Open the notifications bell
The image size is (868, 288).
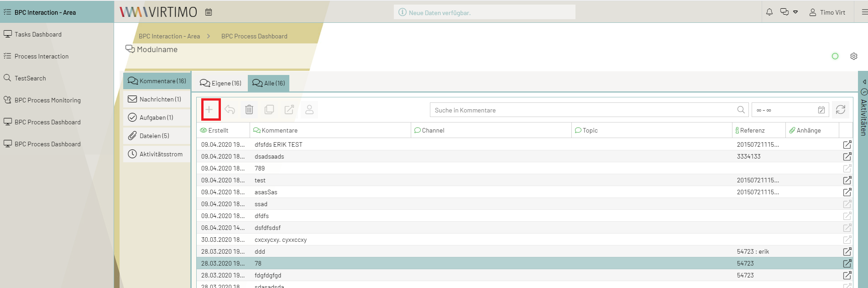pos(769,12)
